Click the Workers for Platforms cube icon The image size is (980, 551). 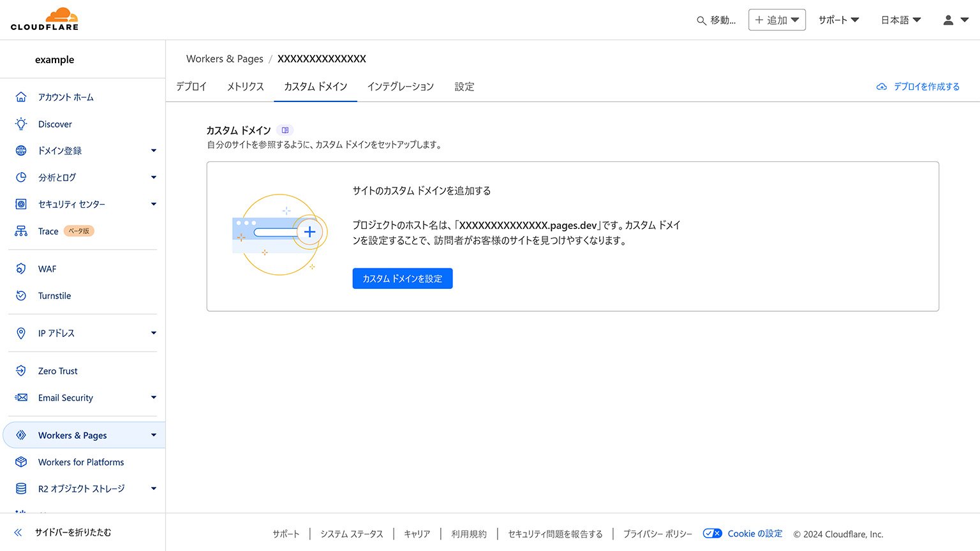tap(21, 462)
